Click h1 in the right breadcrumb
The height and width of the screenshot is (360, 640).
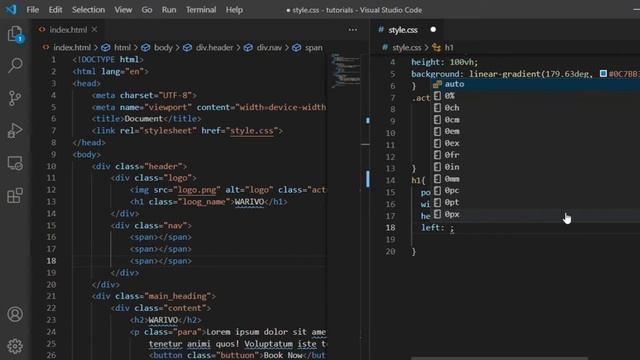pos(449,48)
